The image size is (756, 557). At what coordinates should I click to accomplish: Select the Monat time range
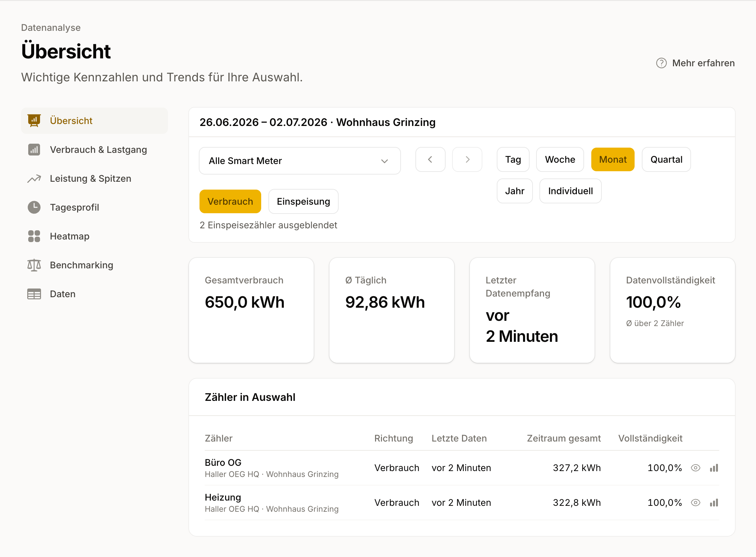click(x=613, y=159)
